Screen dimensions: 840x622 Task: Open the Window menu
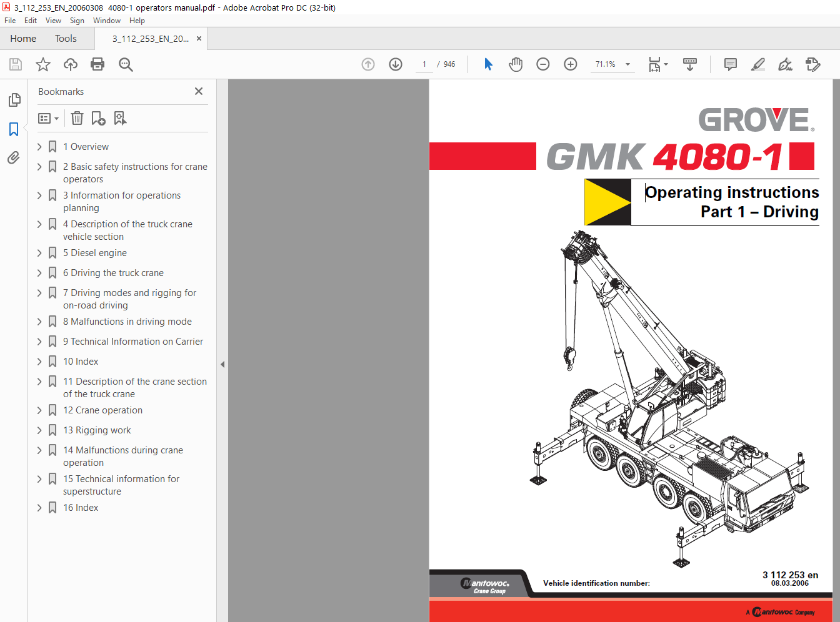(x=107, y=21)
